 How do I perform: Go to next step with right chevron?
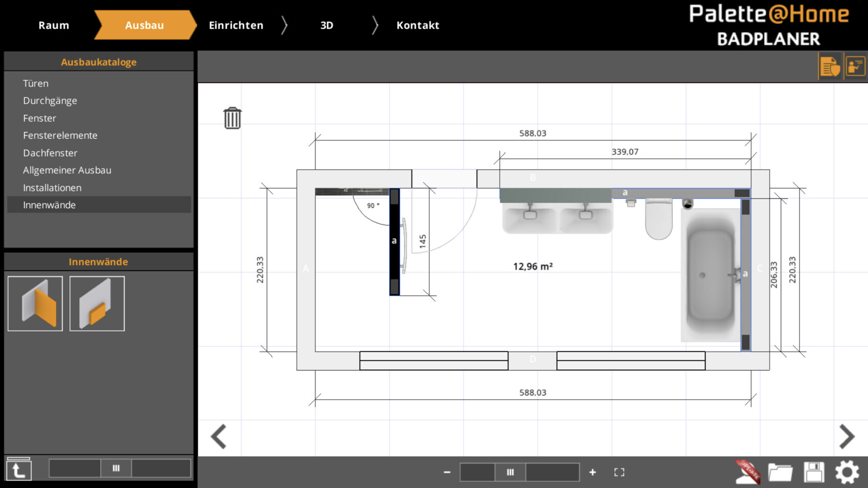(x=847, y=436)
